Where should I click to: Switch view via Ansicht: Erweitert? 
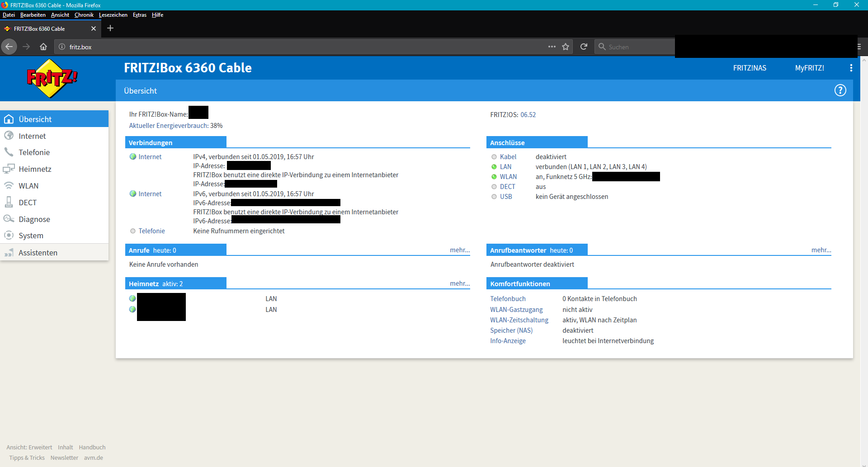coord(29,447)
